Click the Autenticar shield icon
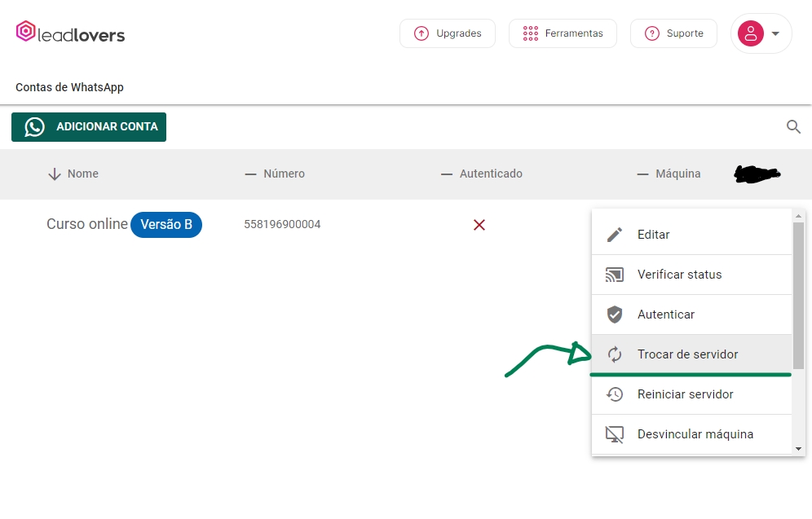 [615, 314]
